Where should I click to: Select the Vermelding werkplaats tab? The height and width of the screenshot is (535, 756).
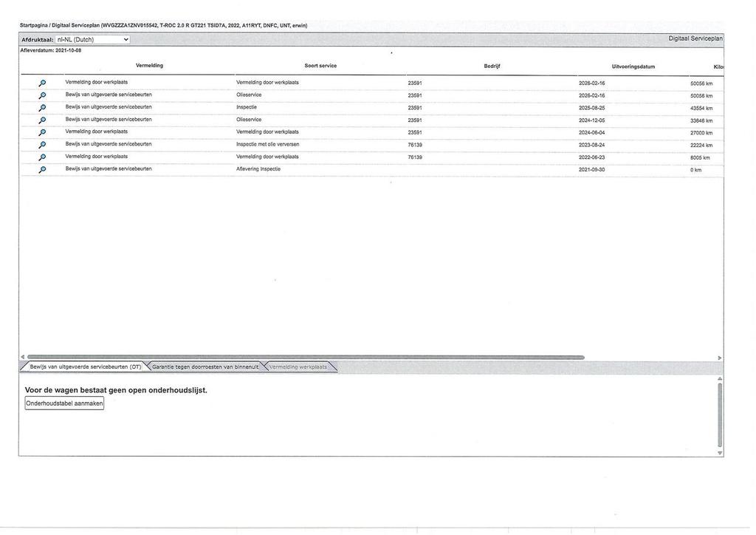click(x=298, y=367)
